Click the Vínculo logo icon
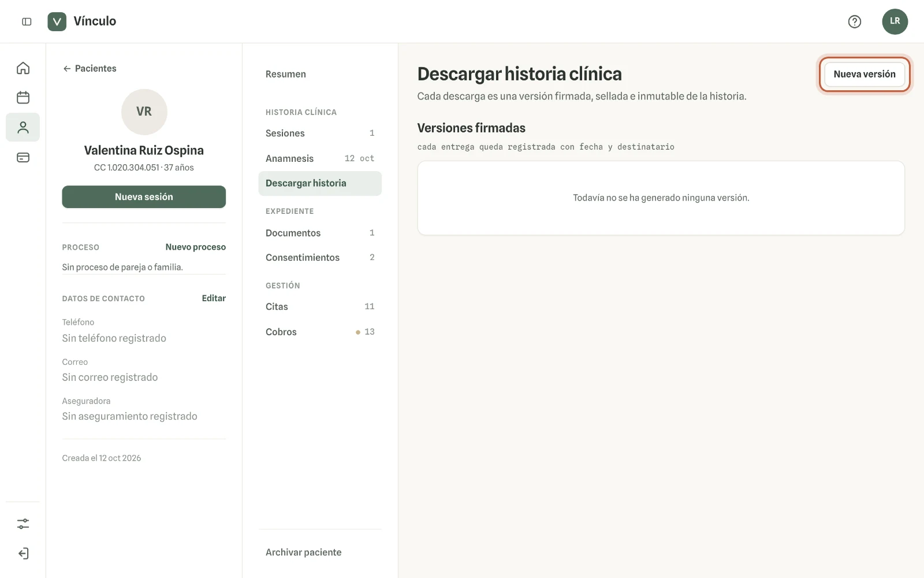 click(57, 21)
